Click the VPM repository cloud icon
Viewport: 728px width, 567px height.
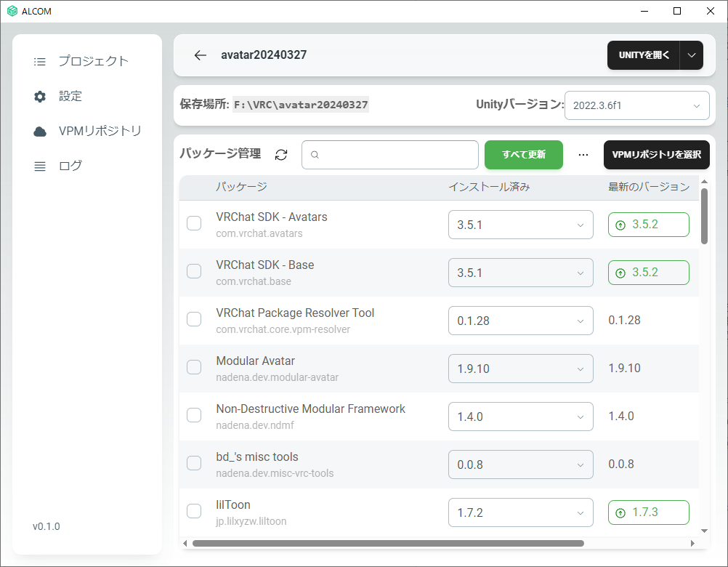40,132
